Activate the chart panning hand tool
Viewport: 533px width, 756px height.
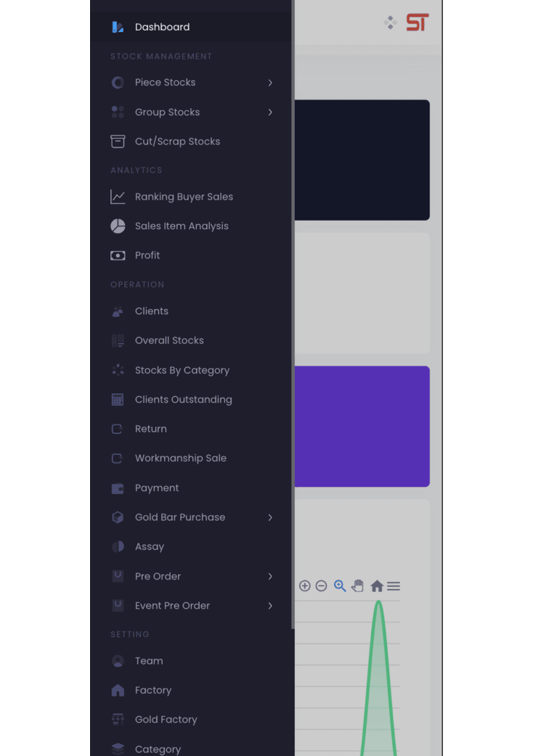pyautogui.click(x=357, y=586)
